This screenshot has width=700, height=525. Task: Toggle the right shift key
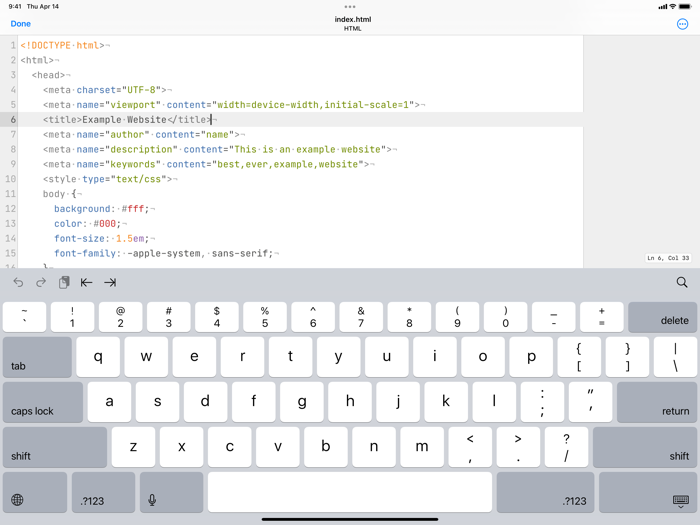(645, 448)
